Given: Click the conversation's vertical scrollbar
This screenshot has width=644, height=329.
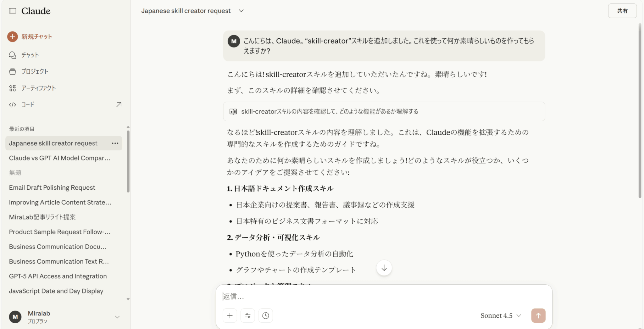Looking at the screenshot, I should tap(640, 110).
